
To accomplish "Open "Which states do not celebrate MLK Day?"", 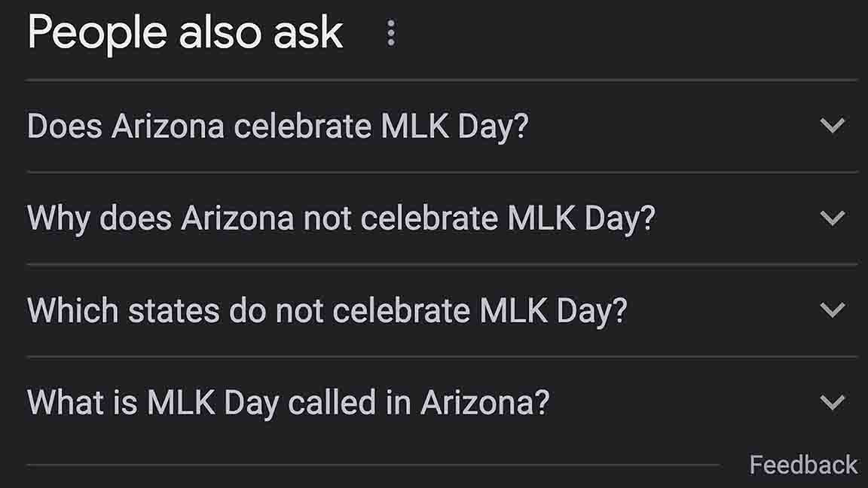I will [x=327, y=310].
